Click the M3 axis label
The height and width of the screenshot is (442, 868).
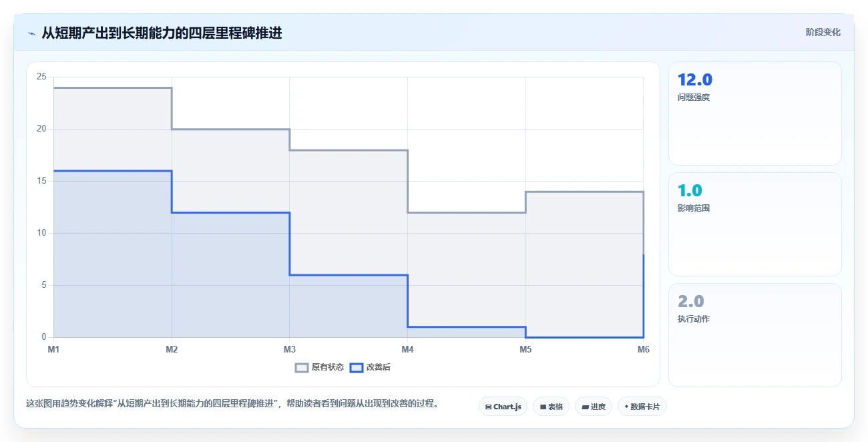click(x=290, y=349)
